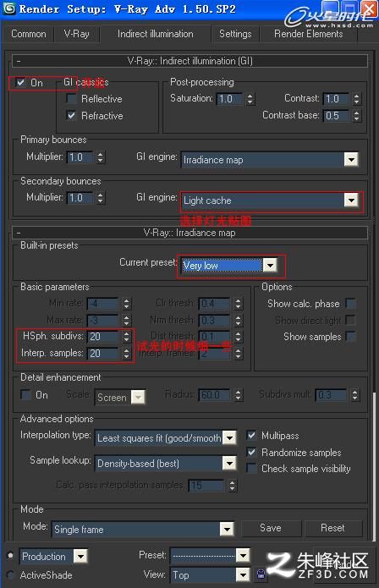Click the Save button in Mode section
The height and width of the screenshot is (588, 379).
(x=271, y=528)
